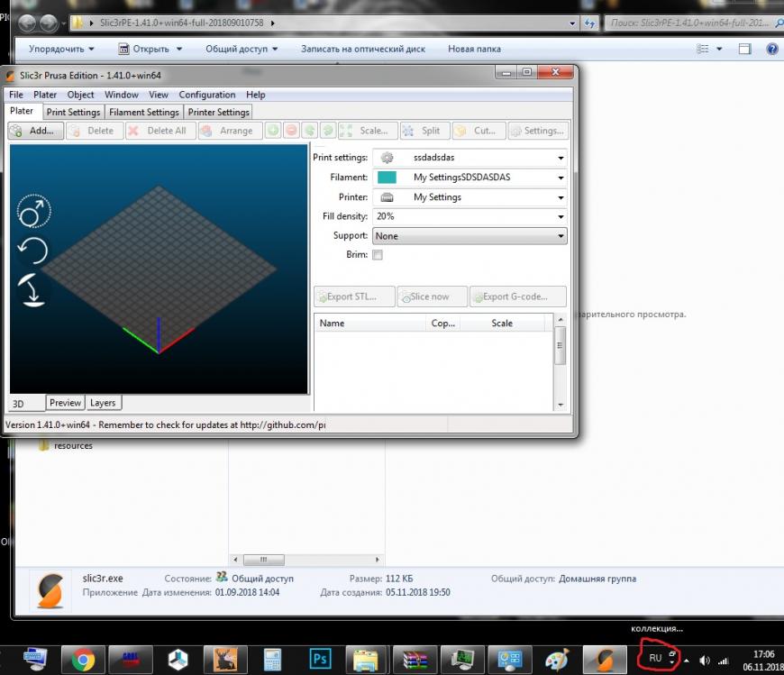Screen dimensions: 784x675
Task: Switch to the Printer Settings tab
Action: [218, 112]
